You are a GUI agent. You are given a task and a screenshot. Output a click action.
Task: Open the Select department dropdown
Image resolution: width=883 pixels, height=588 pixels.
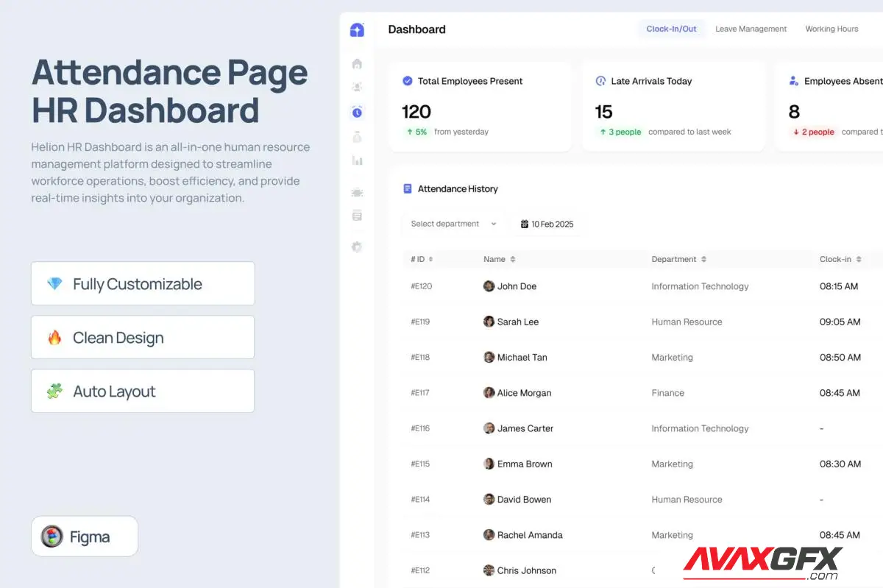tap(453, 224)
